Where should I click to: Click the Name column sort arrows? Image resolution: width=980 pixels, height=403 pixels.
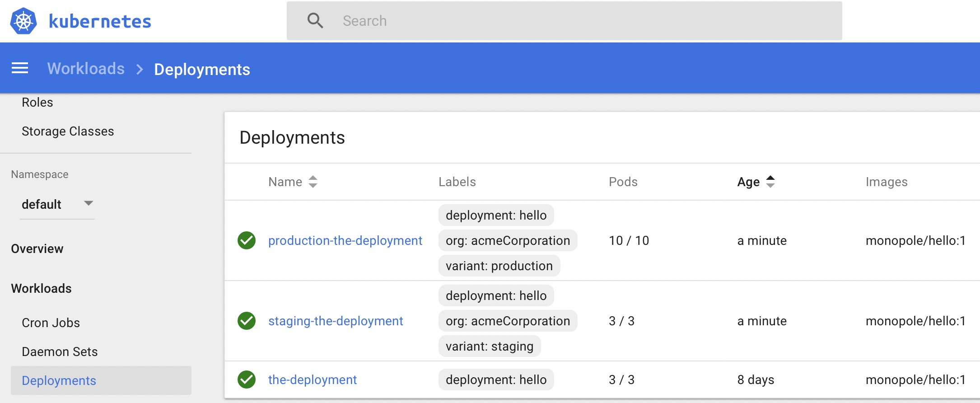[x=313, y=182]
